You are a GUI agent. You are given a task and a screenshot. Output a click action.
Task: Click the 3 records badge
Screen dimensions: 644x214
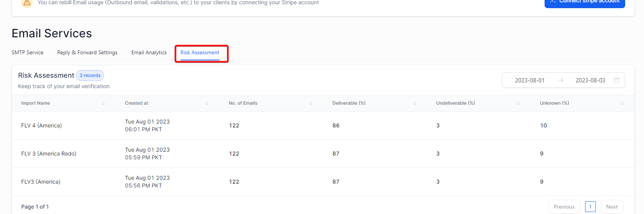tap(90, 75)
